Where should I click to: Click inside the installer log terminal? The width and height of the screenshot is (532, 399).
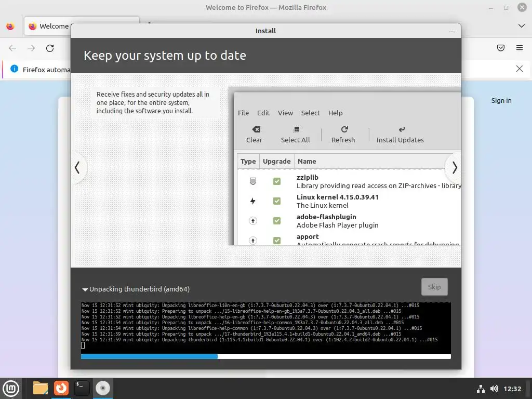click(x=265, y=327)
